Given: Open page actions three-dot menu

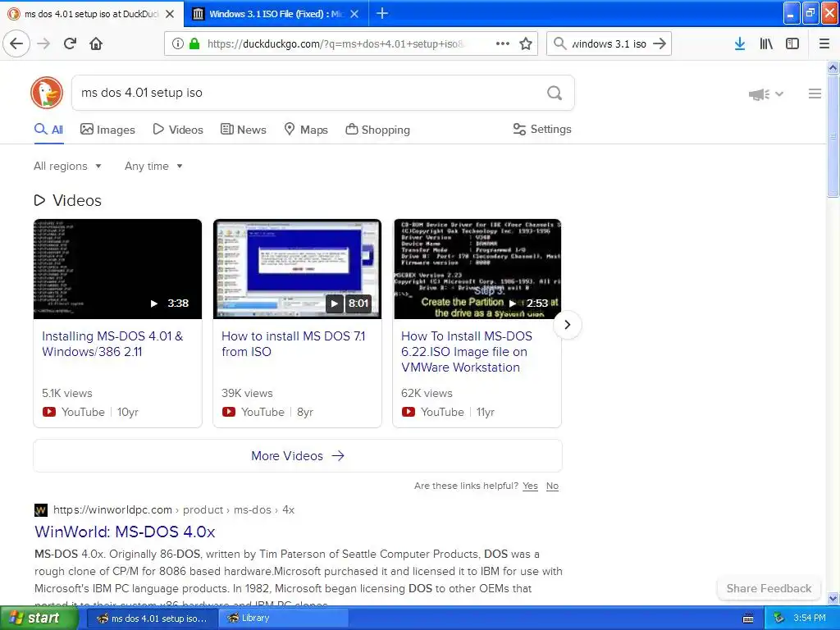Looking at the screenshot, I should pyautogui.click(x=503, y=43).
